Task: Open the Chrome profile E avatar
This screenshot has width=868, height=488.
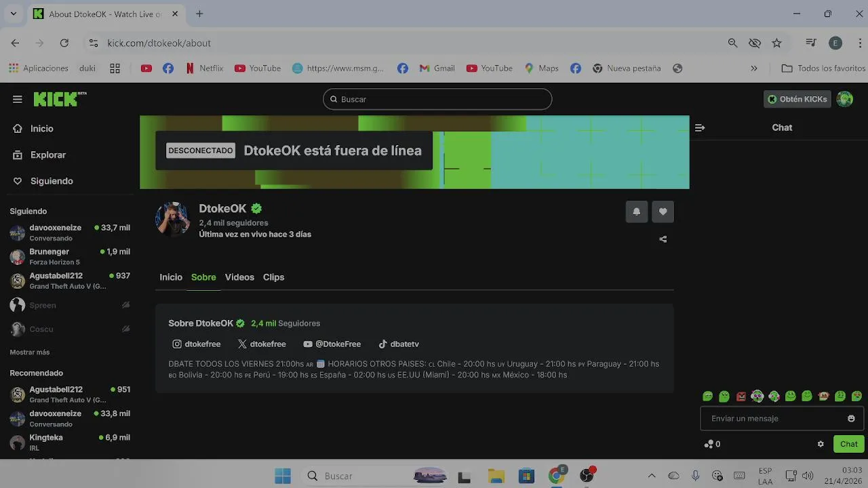Action: (835, 43)
